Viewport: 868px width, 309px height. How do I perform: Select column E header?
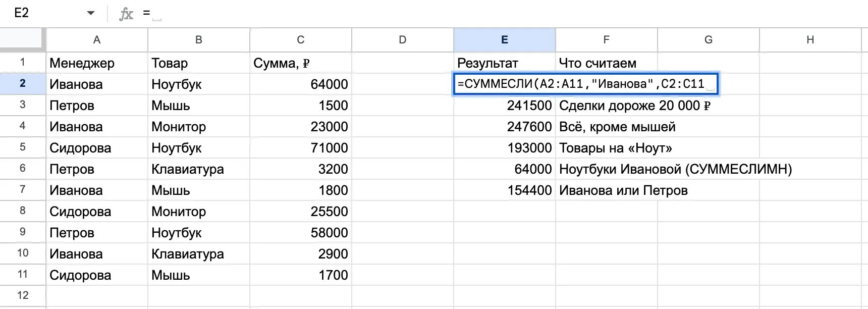click(505, 40)
